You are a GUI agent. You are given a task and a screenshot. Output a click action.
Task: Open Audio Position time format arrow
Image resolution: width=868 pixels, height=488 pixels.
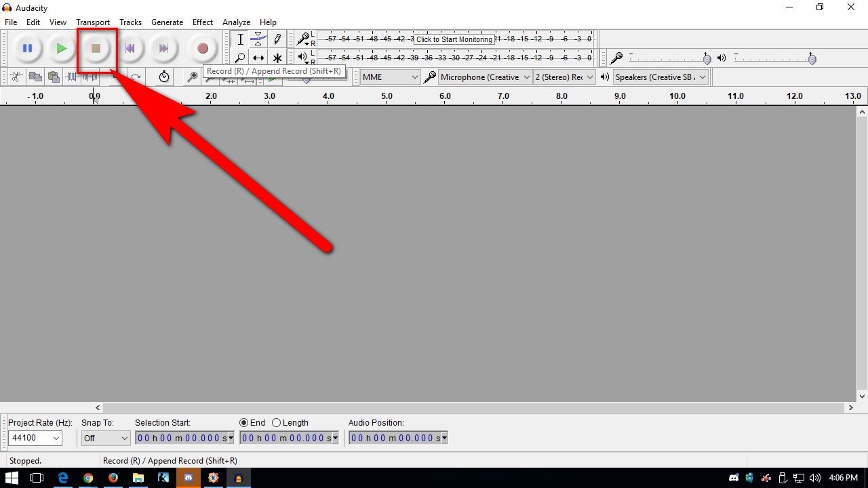(x=444, y=438)
